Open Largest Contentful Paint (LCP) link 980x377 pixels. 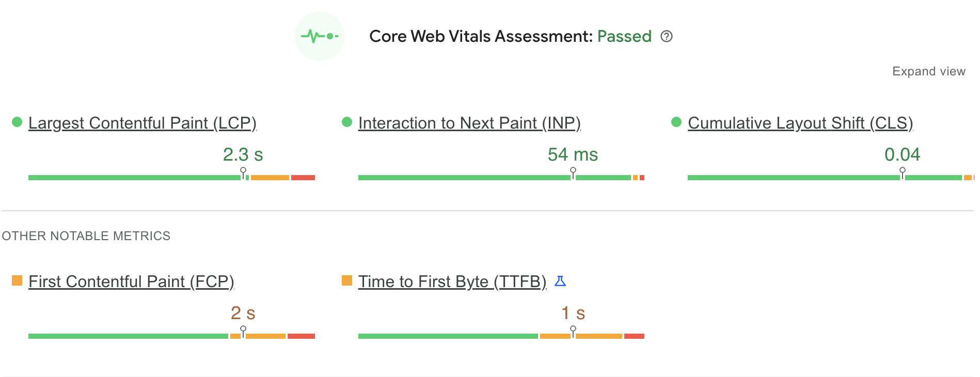coord(142,123)
